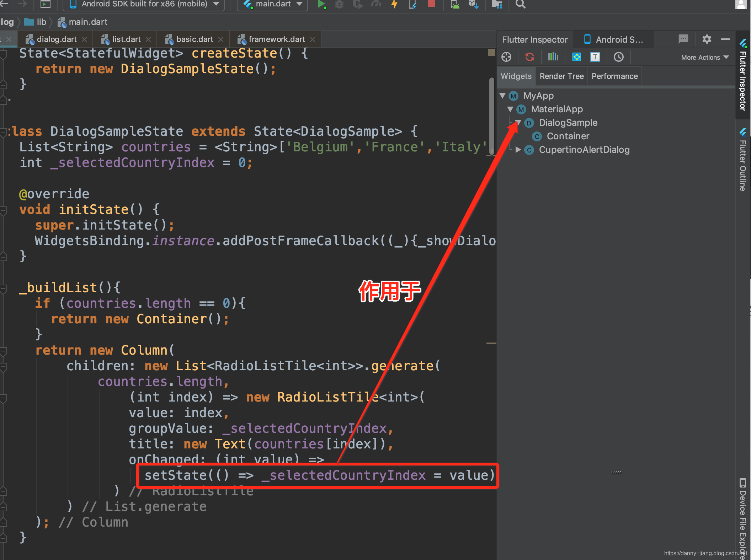Trigger Flutter Hot Reload lightning icon
This screenshot has height=560, width=751.
pos(394,4)
